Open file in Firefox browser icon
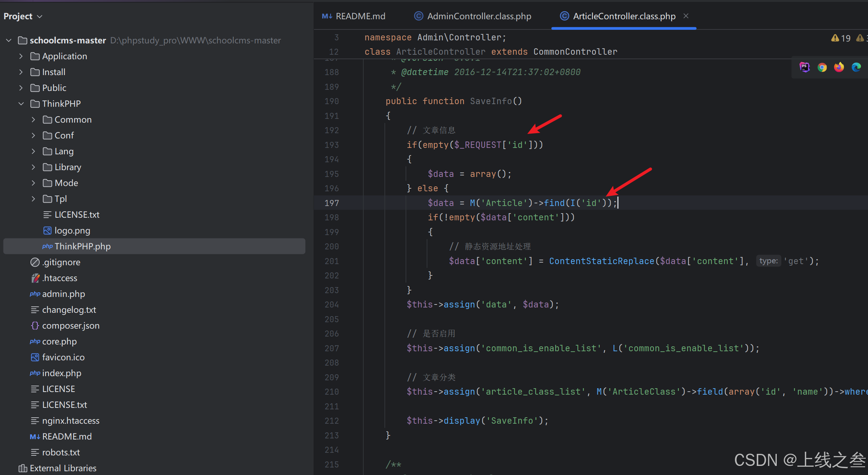Viewport: 868px width, 475px height. [839, 67]
